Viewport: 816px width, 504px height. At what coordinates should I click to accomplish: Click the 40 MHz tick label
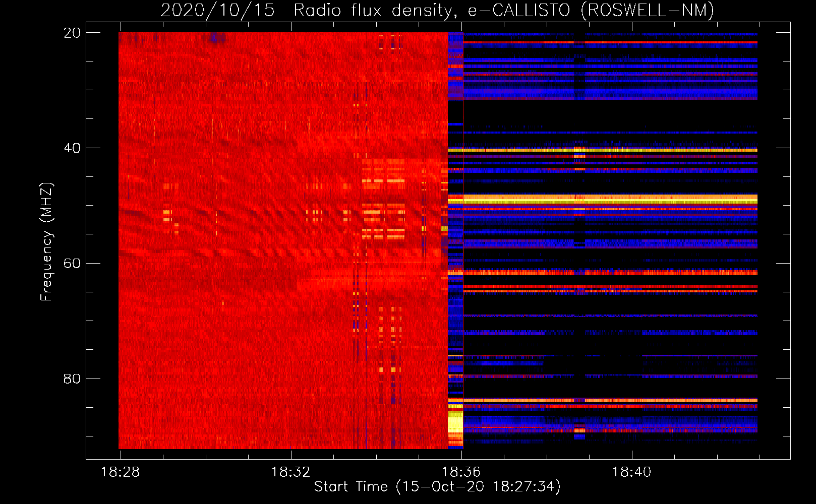(x=72, y=148)
